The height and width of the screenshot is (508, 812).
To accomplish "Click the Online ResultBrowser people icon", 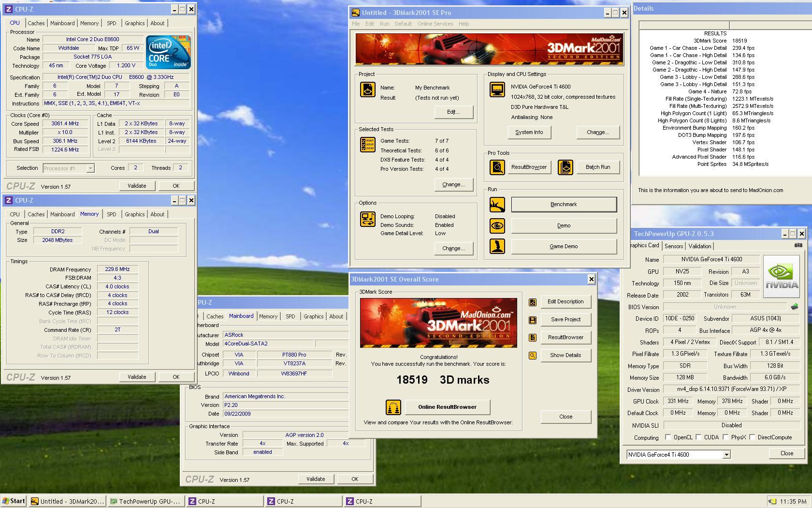I will click(393, 407).
